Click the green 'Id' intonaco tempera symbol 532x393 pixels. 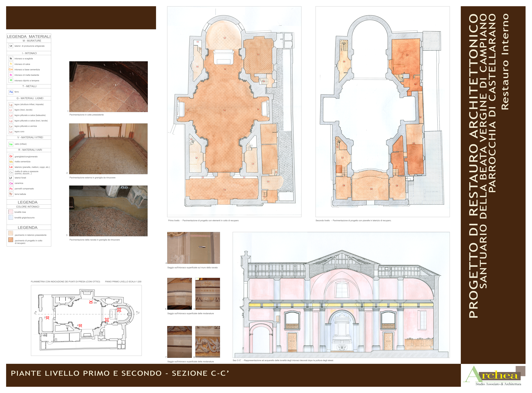tap(11, 80)
